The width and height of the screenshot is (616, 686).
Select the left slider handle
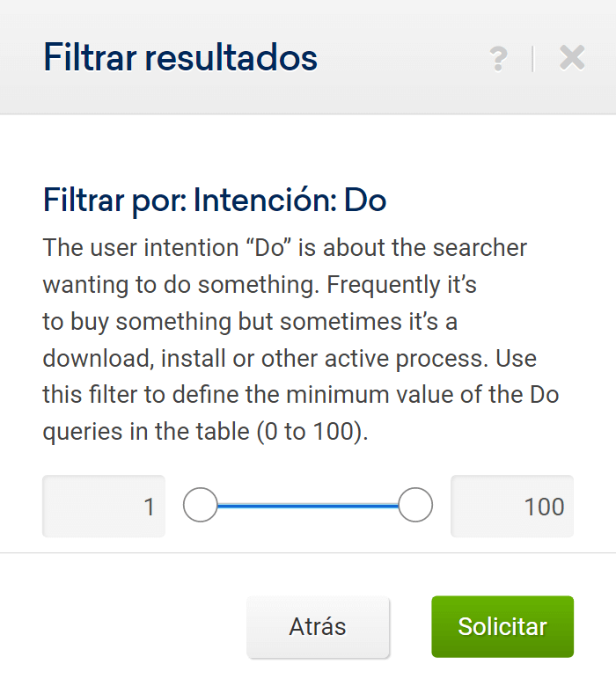(x=200, y=506)
